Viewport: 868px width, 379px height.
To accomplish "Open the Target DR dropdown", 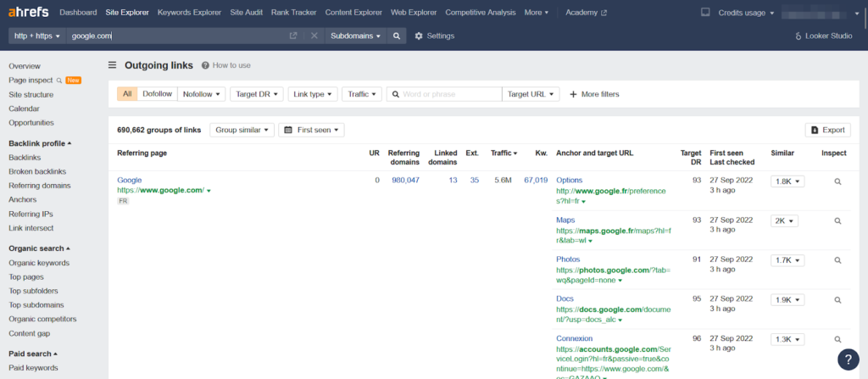I will point(257,94).
